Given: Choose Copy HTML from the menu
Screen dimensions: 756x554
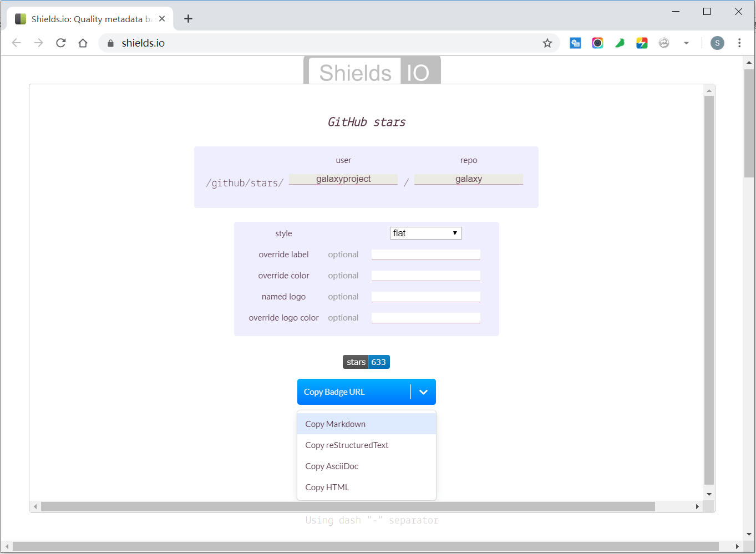Looking at the screenshot, I should 367,487.
